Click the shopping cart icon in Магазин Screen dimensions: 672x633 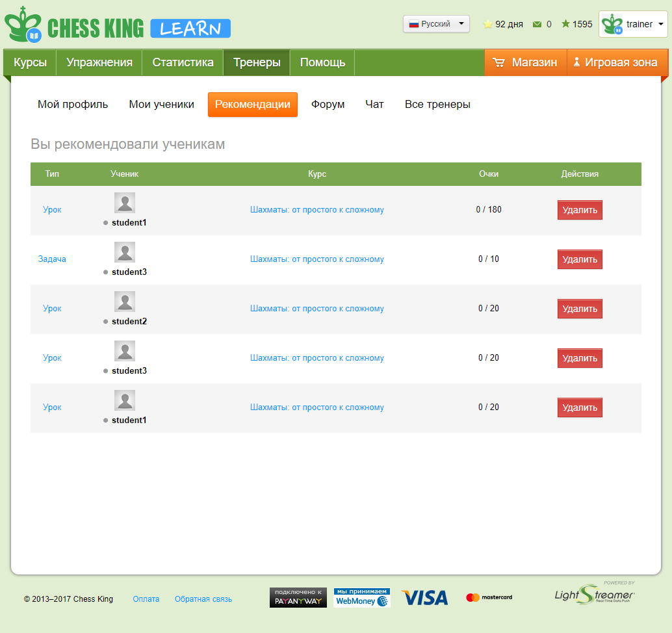pos(499,63)
